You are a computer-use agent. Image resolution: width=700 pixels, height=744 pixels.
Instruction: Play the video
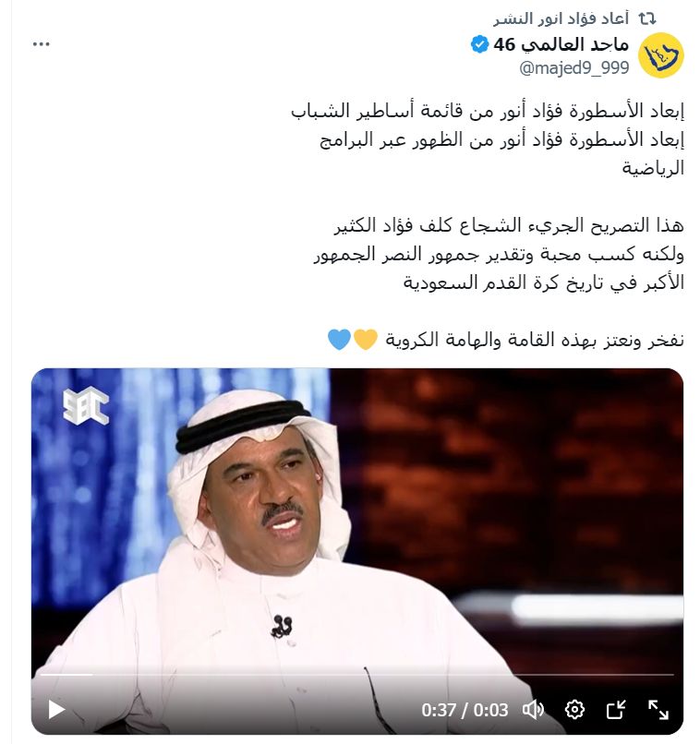(x=57, y=710)
